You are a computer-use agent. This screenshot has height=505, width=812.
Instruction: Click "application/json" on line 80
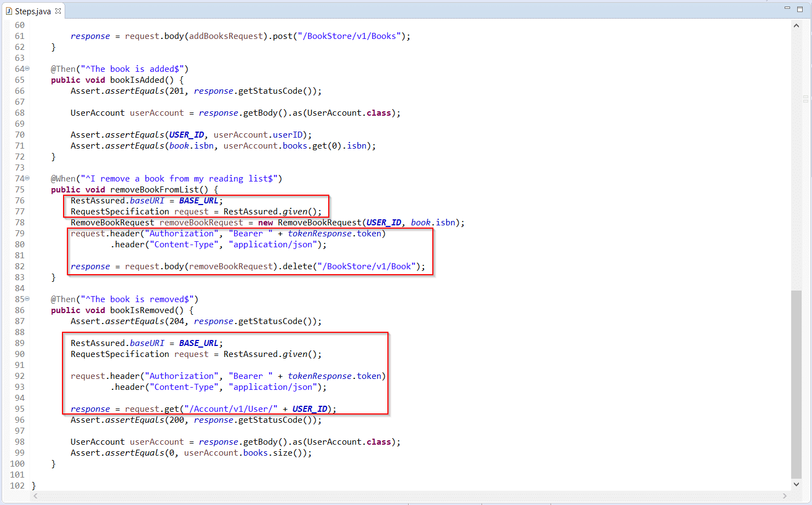coord(273,245)
